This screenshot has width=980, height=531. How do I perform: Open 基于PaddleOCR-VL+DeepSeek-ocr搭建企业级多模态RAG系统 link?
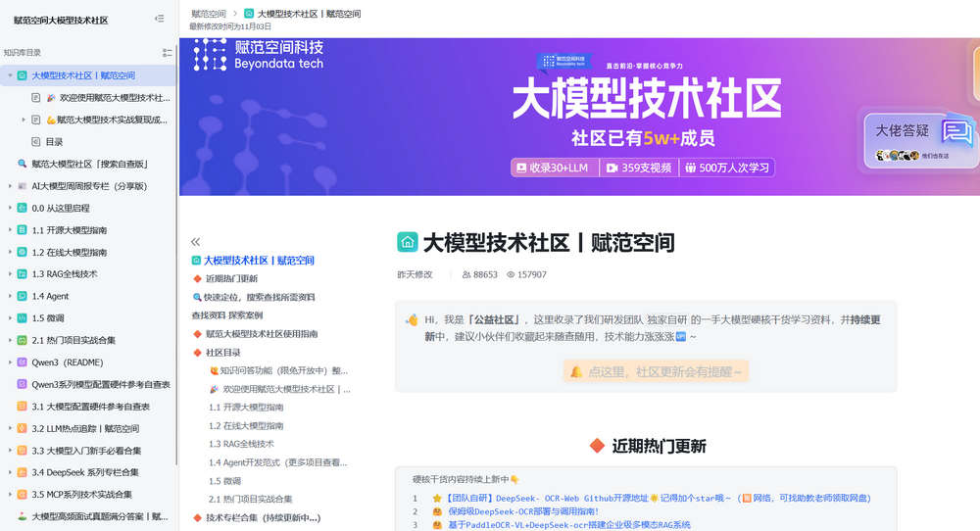[568, 525]
